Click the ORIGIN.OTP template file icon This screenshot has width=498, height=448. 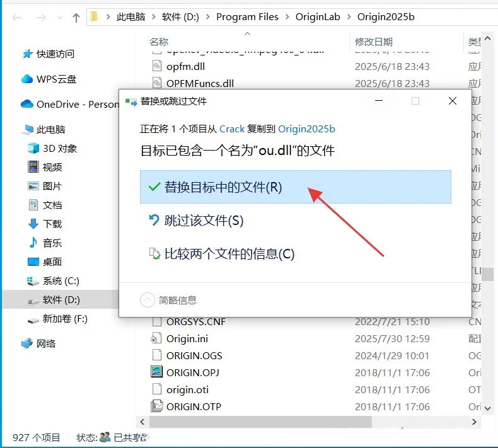(x=156, y=406)
